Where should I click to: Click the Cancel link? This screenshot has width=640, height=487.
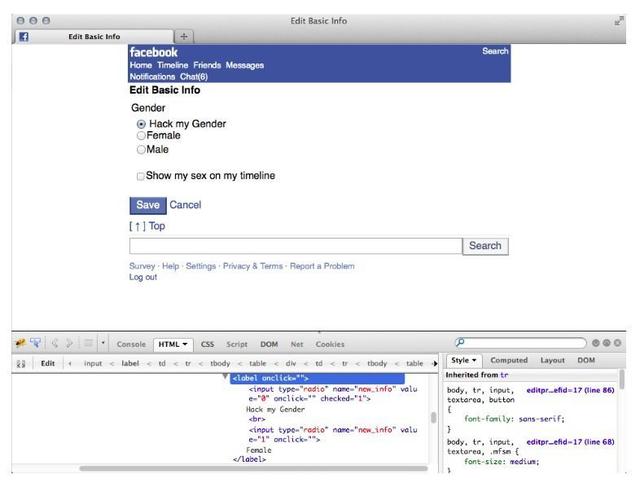pos(185,205)
